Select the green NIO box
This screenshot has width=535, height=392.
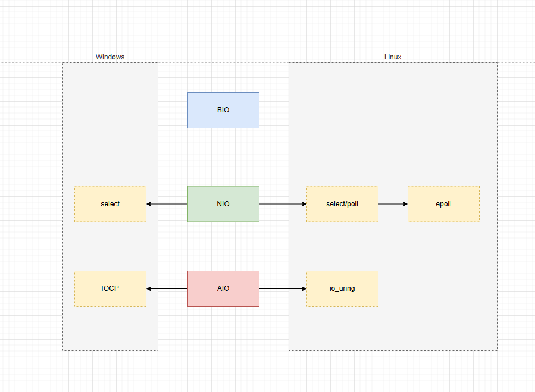point(223,204)
